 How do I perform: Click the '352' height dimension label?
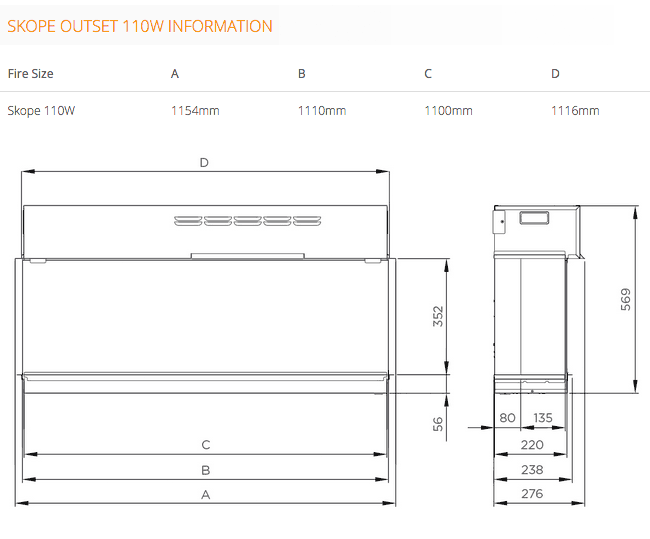(438, 316)
